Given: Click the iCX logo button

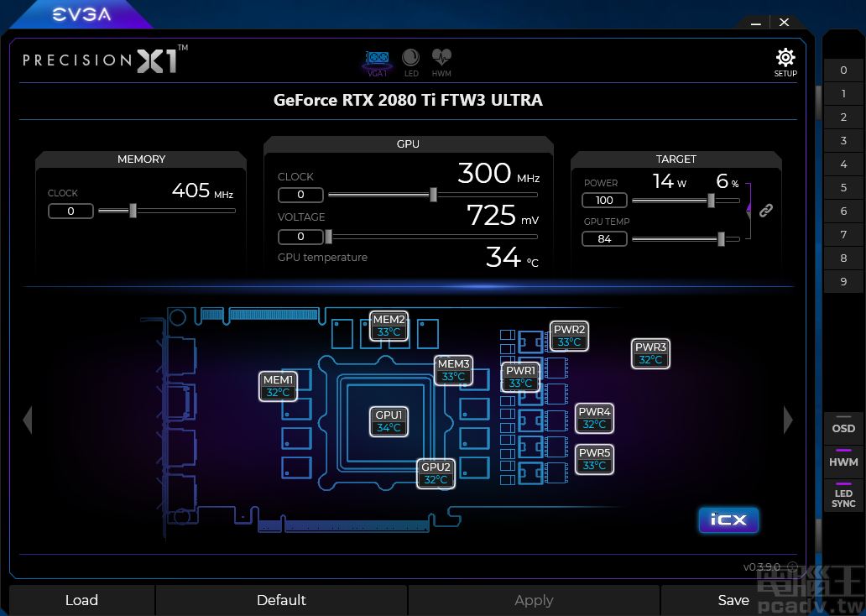Looking at the screenshot, I should 728,519.
